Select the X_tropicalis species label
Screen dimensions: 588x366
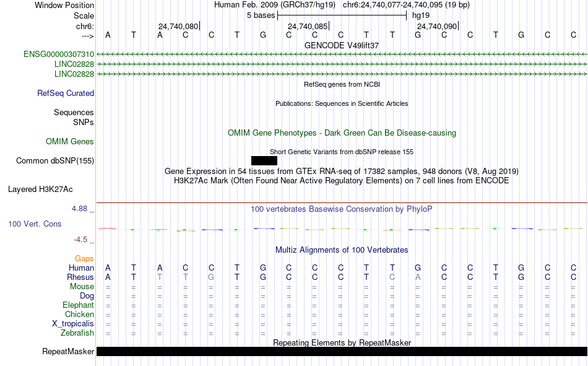(73, 324)
